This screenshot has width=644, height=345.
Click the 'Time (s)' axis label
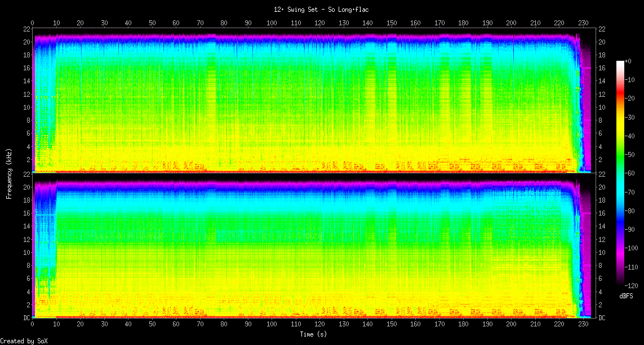coord(312,334)
